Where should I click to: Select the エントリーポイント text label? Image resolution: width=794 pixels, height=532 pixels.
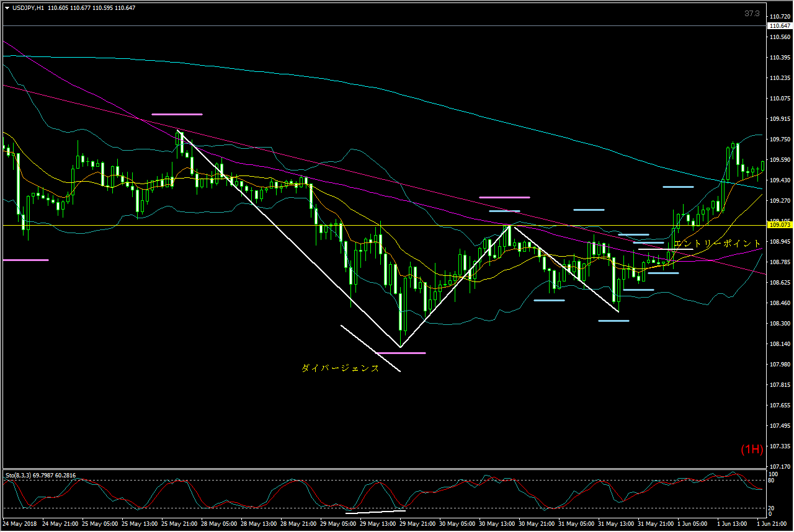click(x=717, y=243)
